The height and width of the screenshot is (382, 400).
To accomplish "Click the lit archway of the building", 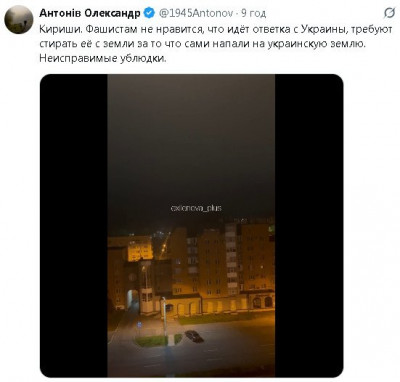I will pyautogui.click(x=132, y=299).
